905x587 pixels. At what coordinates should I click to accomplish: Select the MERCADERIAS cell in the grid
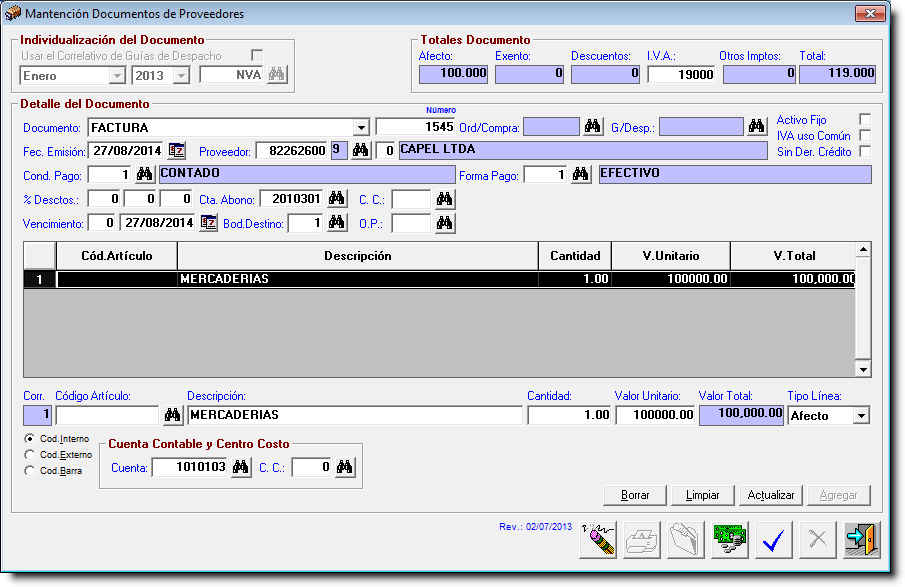pyautogui.click(x=357, y=279)
